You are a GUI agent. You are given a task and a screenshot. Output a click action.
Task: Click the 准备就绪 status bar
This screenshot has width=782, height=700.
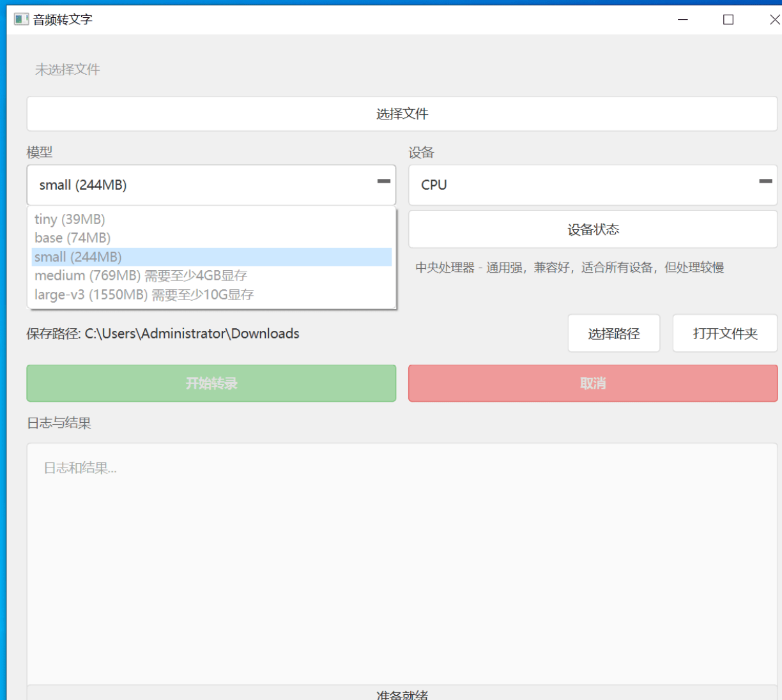tap(402, 694)
